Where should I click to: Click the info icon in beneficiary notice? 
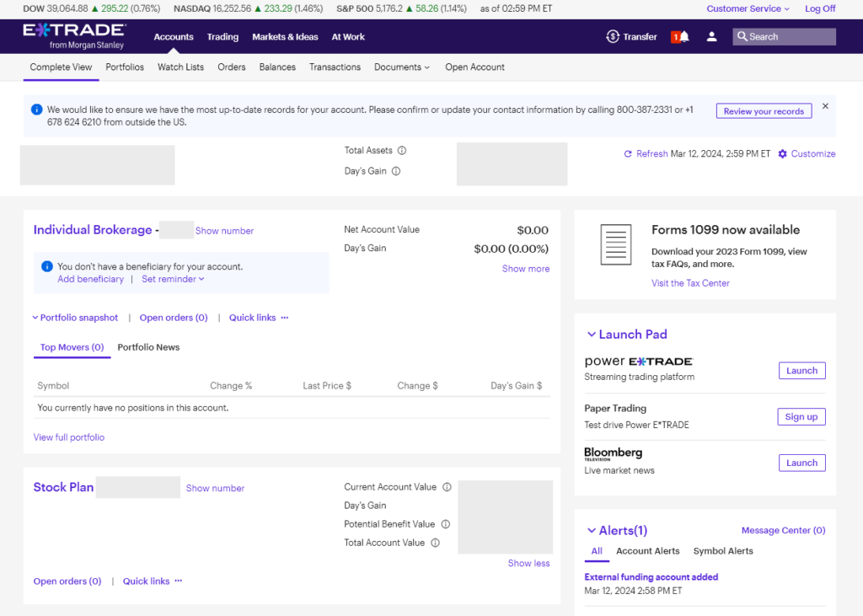(x=47, y=266)
